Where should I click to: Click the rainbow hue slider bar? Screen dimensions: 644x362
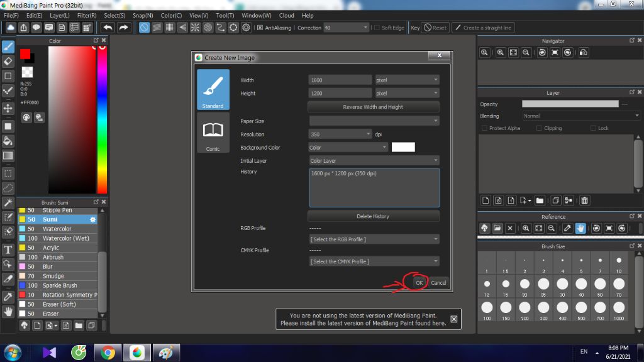102,119
